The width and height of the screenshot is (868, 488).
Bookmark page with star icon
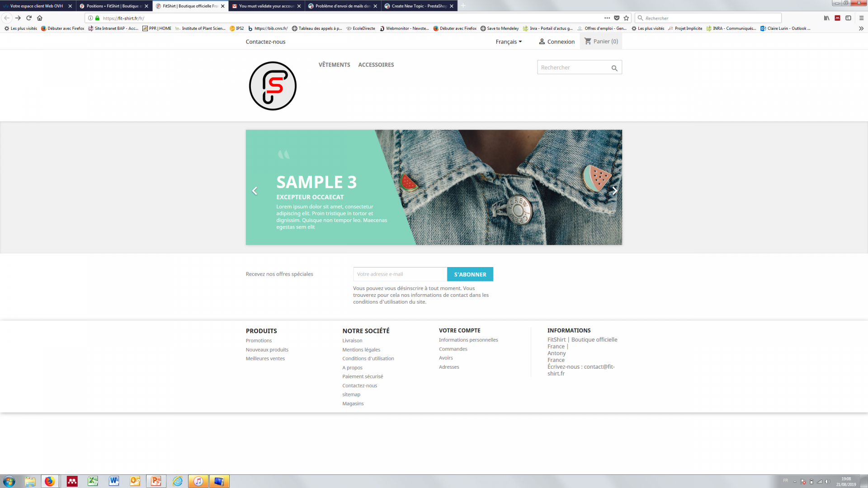coord(626,18)
